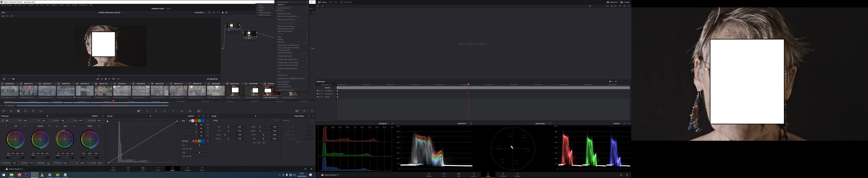
Task: Select the Qualifier eyedropper palette icon
Action: 156,111
